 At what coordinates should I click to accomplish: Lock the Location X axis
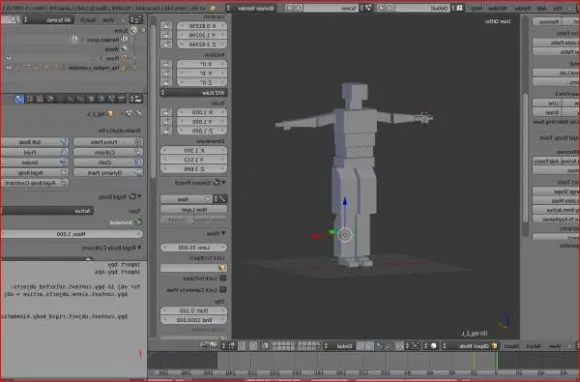click(167, 26)
